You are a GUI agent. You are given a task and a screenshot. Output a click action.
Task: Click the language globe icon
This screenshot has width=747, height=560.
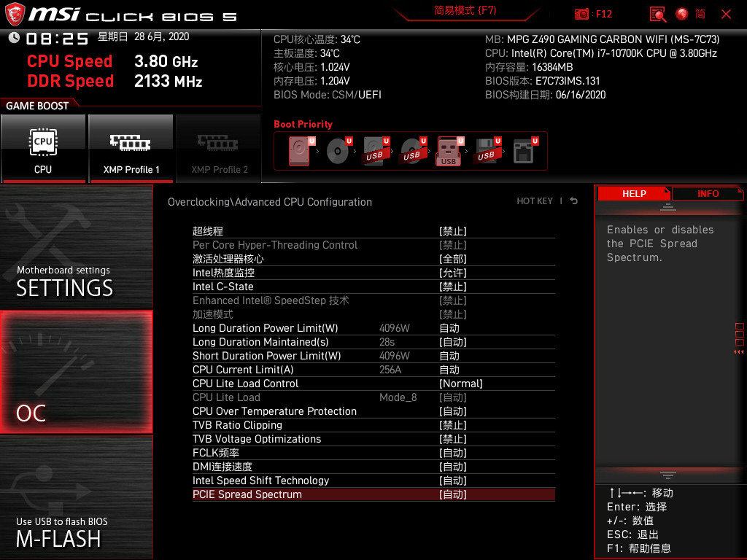(682, 14)
